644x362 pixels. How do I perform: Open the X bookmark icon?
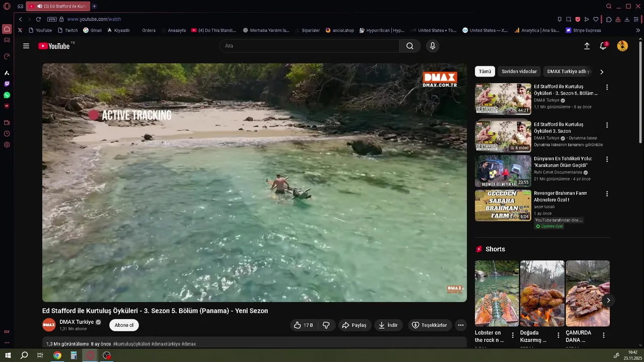point(20,30)
